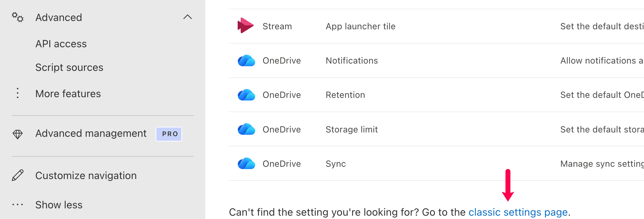Viewport: 644px width, 219px height.
Task: Click the pencil icon beside Customize navigation
Action: point(17,175)
